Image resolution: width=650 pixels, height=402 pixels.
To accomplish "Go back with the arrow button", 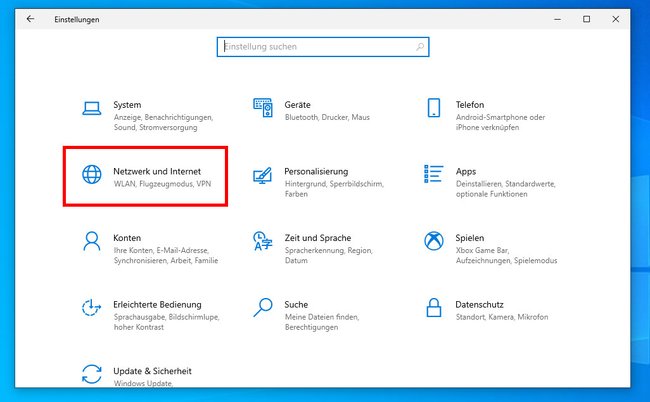I will coord(30,19).
